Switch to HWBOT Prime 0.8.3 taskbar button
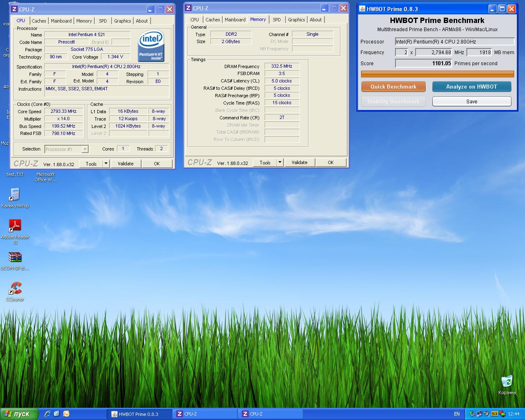 (139, 414)
